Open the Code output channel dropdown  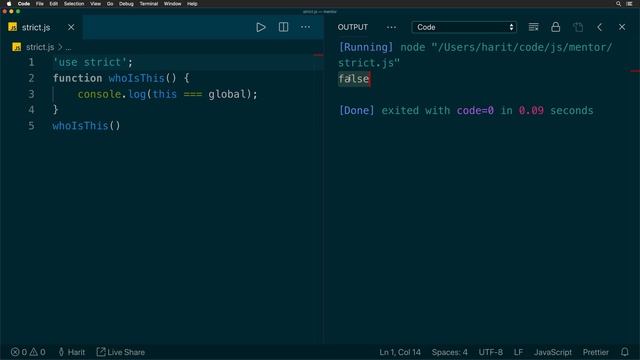click(x=464, y=27)
